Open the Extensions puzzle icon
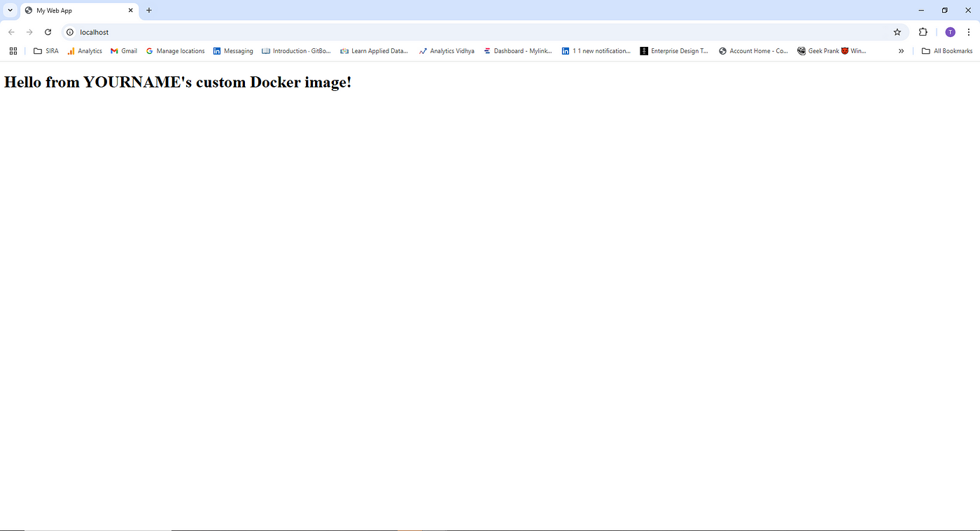Image resolution: width=980 pixels, height=531 pixels. (x=923, y=32)
